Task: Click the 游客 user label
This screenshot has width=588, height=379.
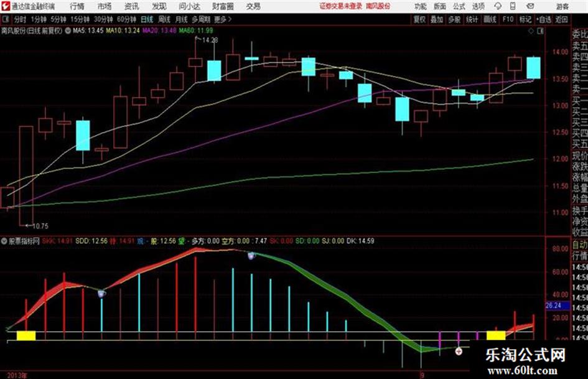Action: [562, 6]
